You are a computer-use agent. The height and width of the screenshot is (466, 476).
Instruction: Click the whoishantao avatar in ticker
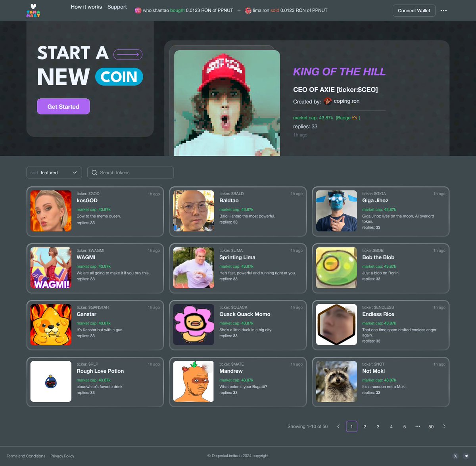tap(138, 11)
